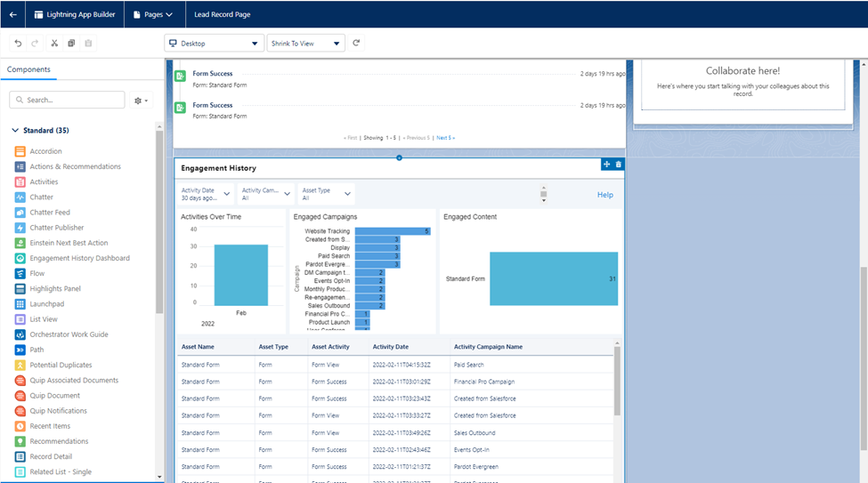Click the filter row scroll handle
The height and width of the screenshot is (483, 868).
[544, 194]
